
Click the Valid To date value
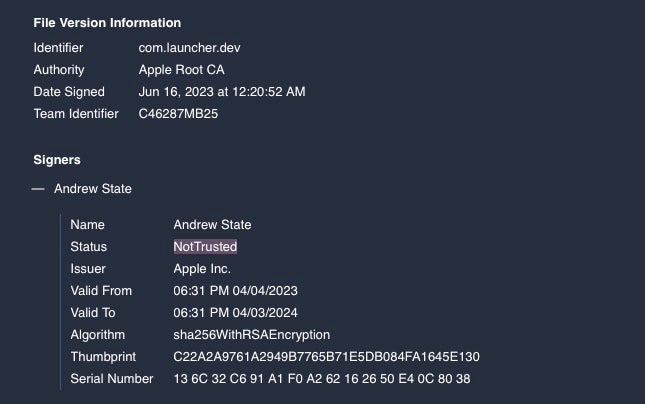[x=235, y=313]
